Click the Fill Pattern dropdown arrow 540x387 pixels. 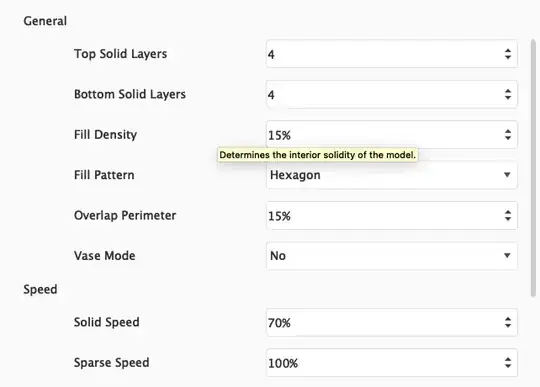click(x=507, y=175)
